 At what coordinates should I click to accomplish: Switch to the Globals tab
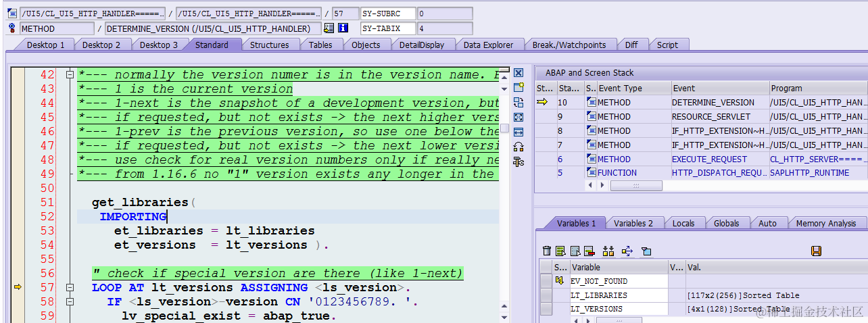pyautogui.click(x=726, y=223)
